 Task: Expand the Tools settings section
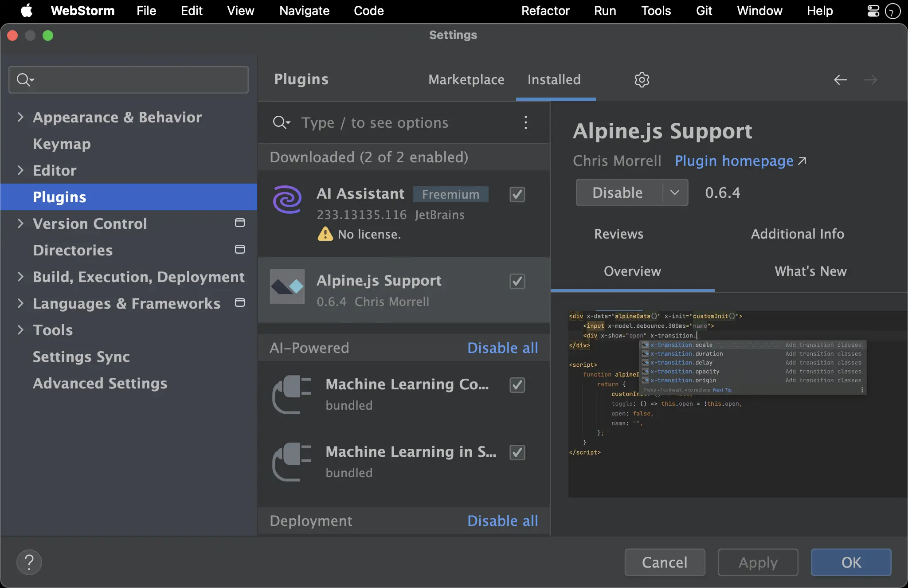[x=20, y=330]
